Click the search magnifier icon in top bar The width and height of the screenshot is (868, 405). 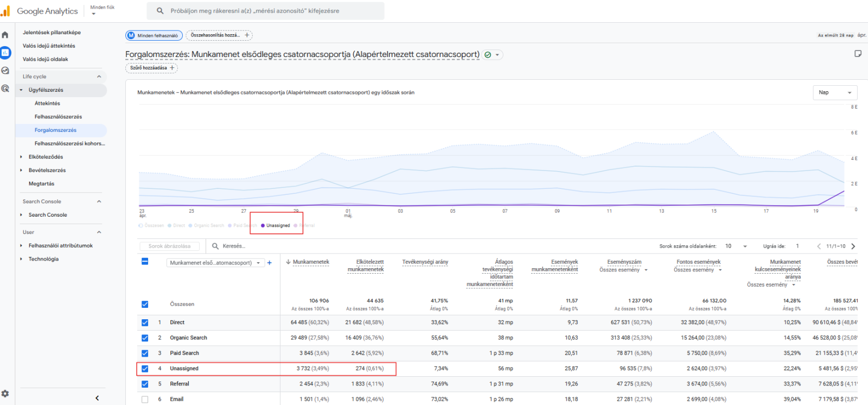160,11
